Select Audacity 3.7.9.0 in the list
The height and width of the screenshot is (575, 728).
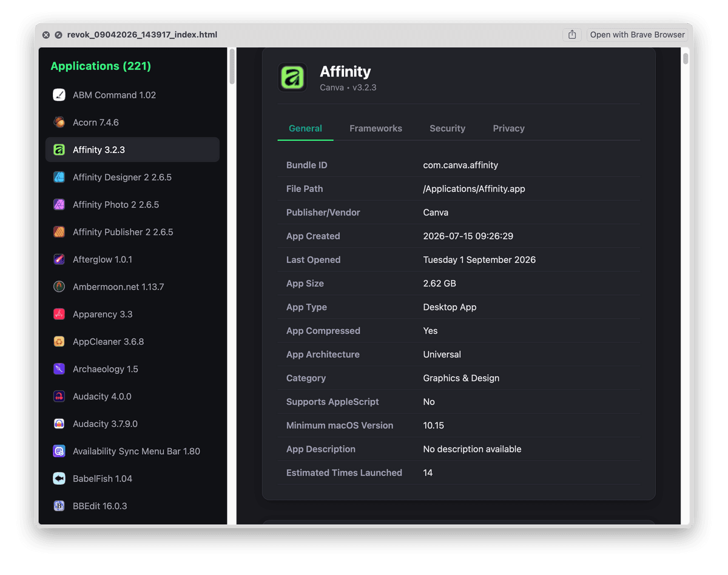132,424
